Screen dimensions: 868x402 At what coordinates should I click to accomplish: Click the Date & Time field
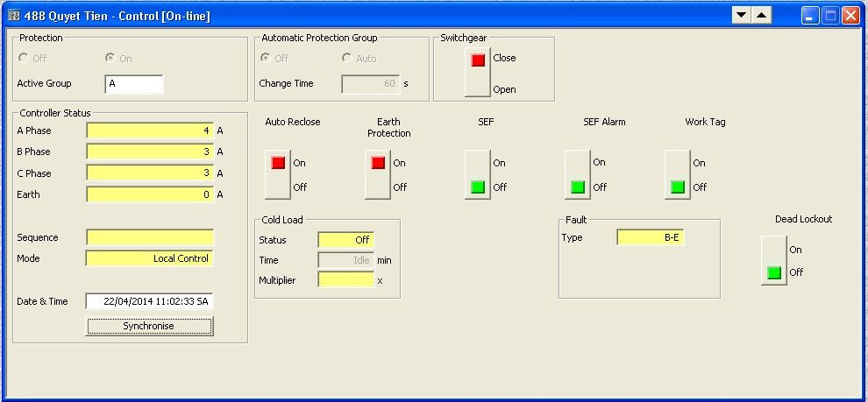pos(149,301)
